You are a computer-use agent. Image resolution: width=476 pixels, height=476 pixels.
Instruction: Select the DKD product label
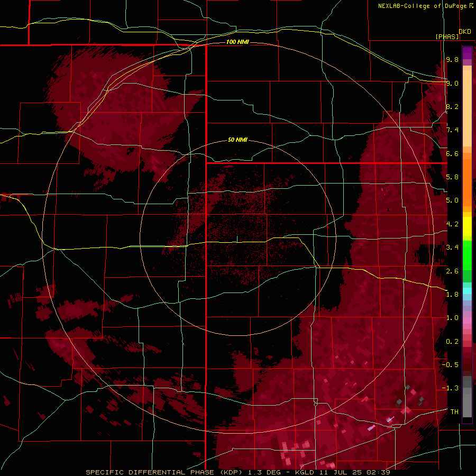[465, 32]
